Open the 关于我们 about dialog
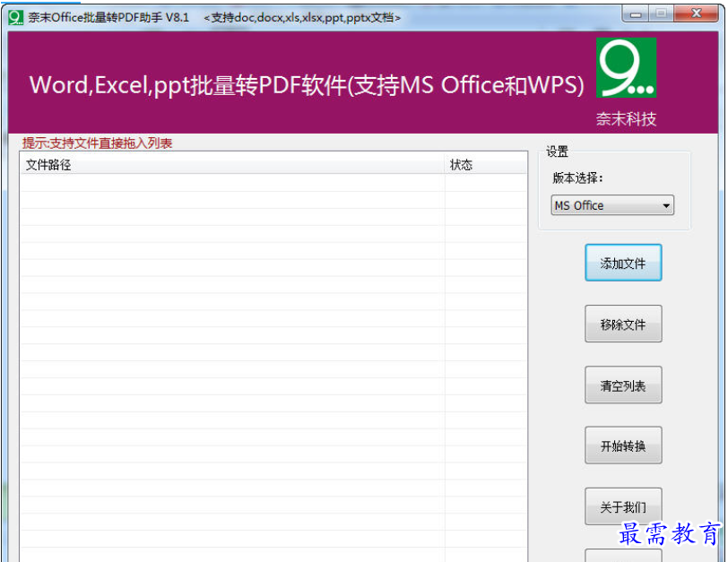This screenshot has width=728, height=562. click(623, 506)
